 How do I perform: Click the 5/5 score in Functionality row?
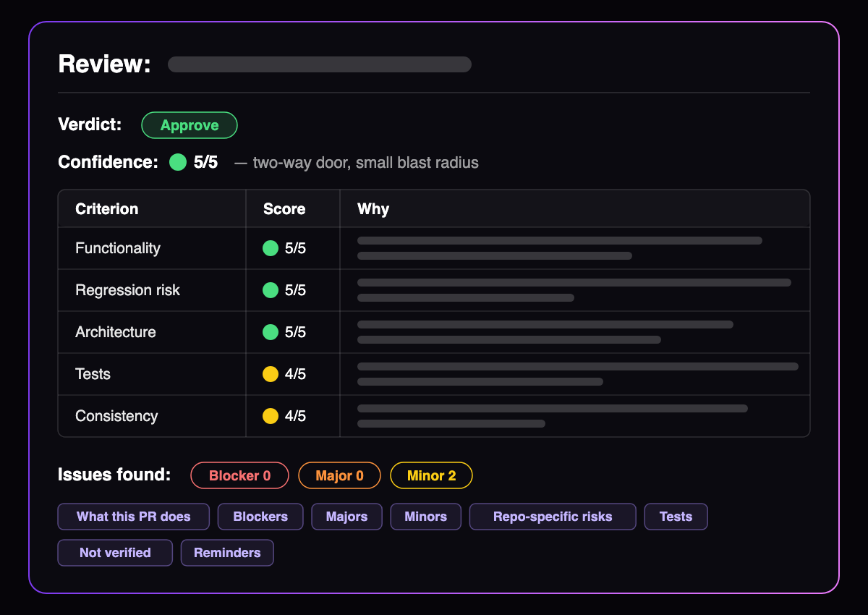click(295, 248)
